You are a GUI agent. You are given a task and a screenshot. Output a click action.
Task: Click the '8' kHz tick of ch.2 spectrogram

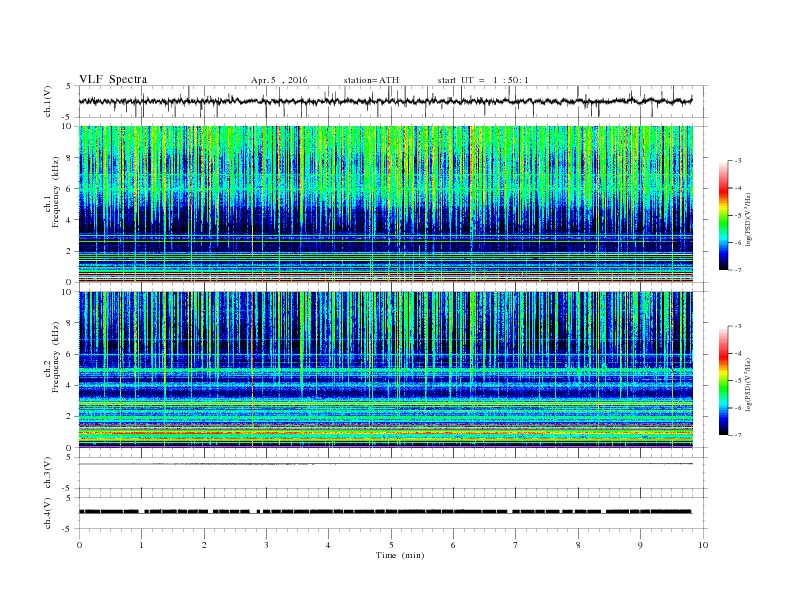point(69,323)
